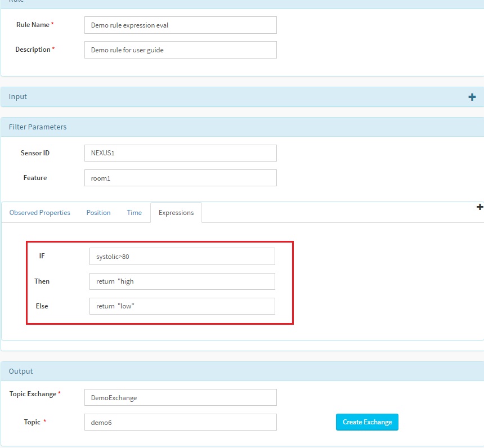Expand the Input section plus icon

[472, 97]
